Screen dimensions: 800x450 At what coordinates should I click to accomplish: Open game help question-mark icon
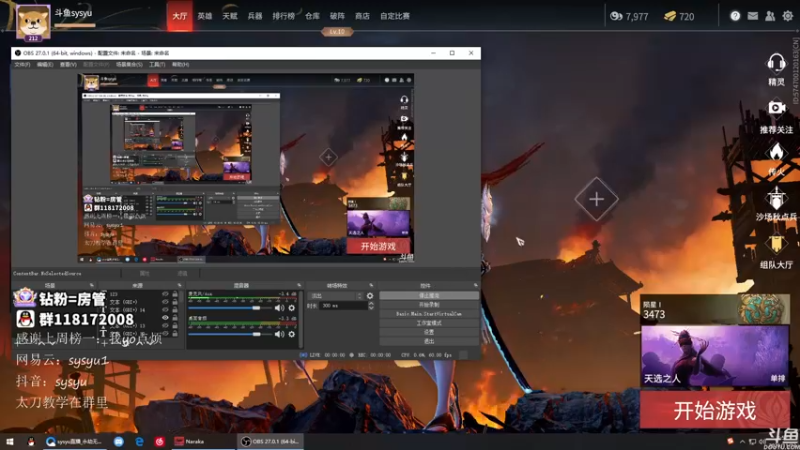(735, 16)
